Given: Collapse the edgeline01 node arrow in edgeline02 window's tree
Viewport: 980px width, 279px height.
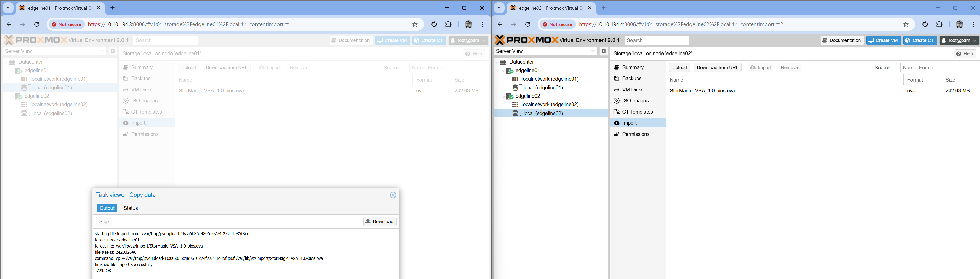Looking at the screenshot, I should [x=503, y=70].
